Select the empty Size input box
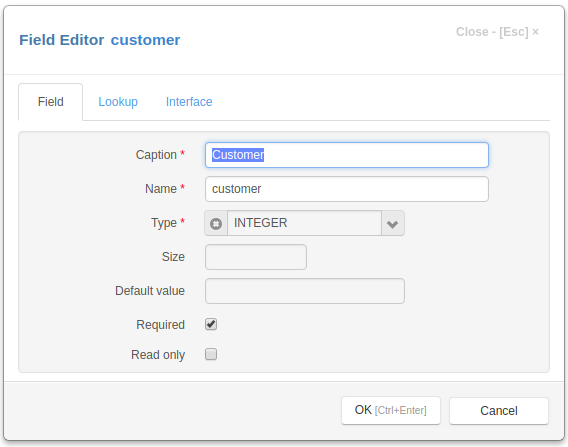The width and height of the screenshot is (568, 447). coord(256,257)
